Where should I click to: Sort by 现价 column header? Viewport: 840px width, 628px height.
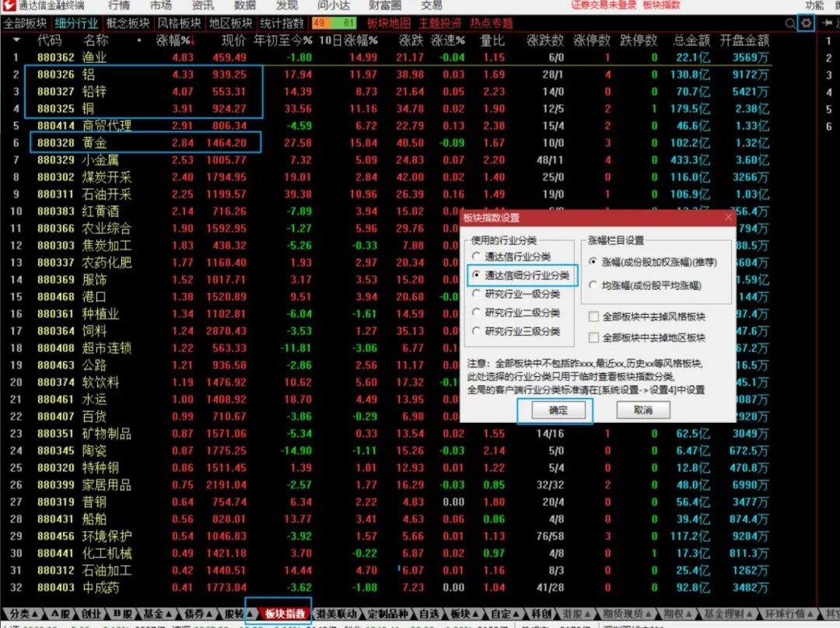pos(233,40)
